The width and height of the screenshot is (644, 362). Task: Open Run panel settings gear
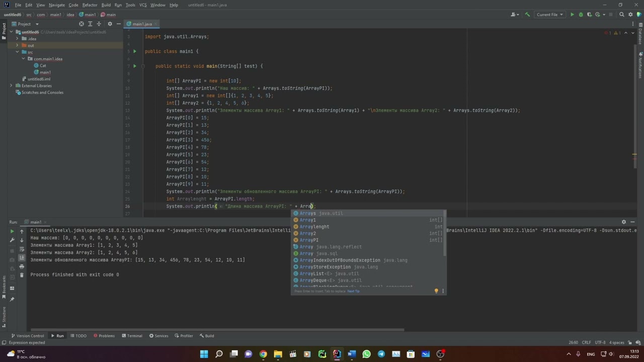point(624,222)
